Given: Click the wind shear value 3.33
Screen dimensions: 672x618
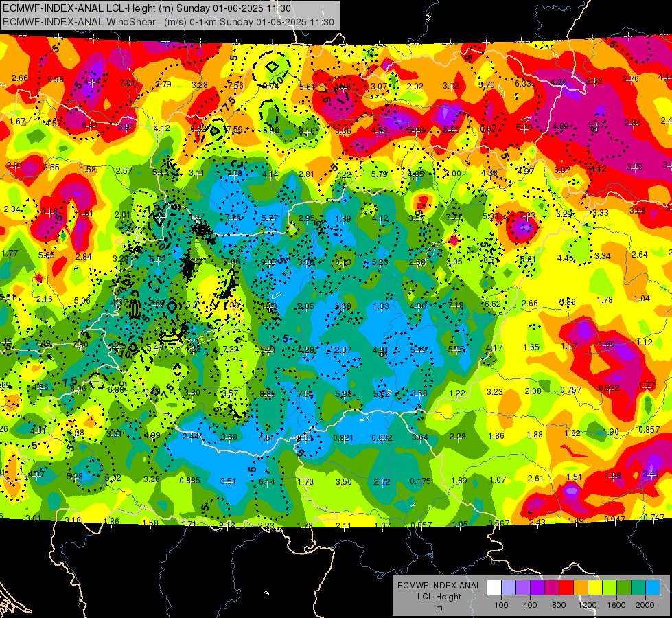Looking at the screenshot, I should (601, 212).
